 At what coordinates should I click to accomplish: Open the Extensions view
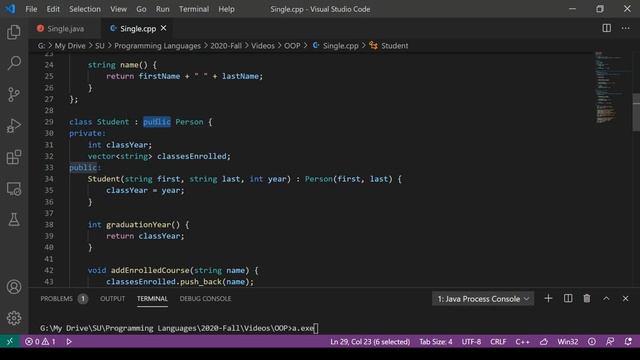point(14,157)
